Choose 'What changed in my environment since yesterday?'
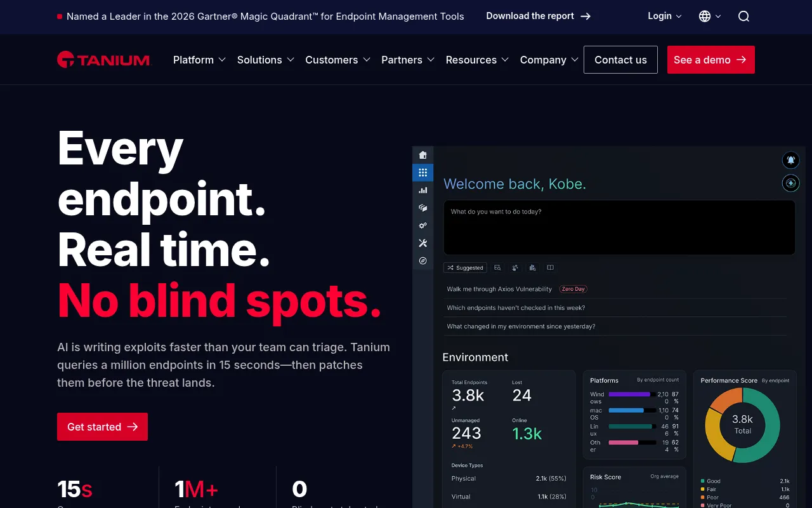The image size is (812, 508). click(x=521, y=326)
